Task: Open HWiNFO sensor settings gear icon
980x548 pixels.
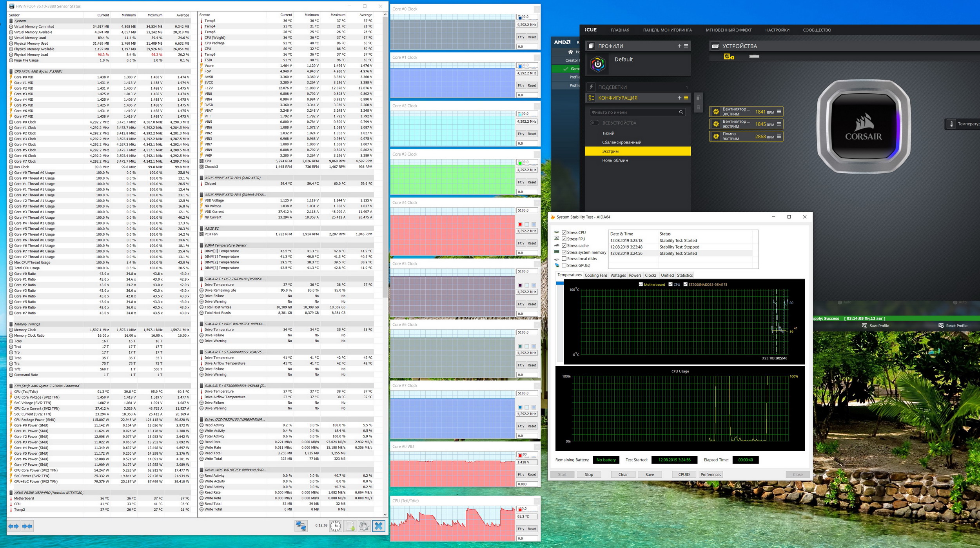Action: pos(364,526)
